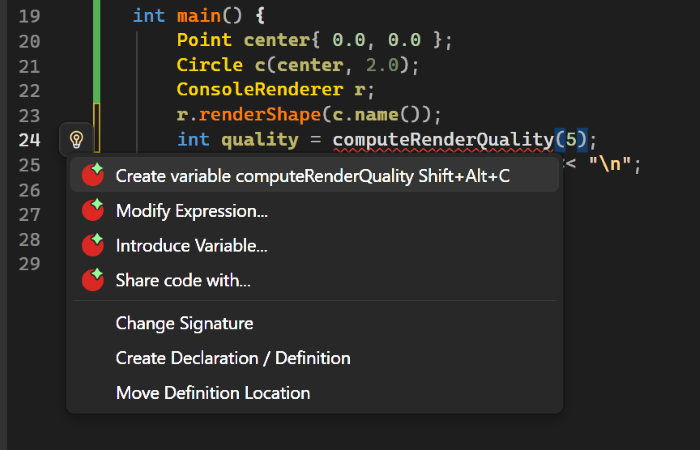The height and width of the screenshot is (450, 700).
Task: Open the Share code with... option
Action: 183,281
